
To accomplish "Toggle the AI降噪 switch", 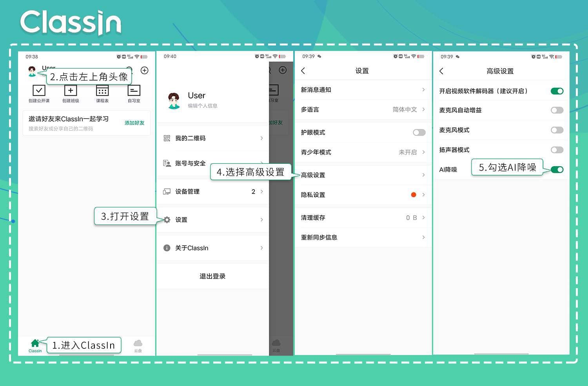I will point(557,170).
